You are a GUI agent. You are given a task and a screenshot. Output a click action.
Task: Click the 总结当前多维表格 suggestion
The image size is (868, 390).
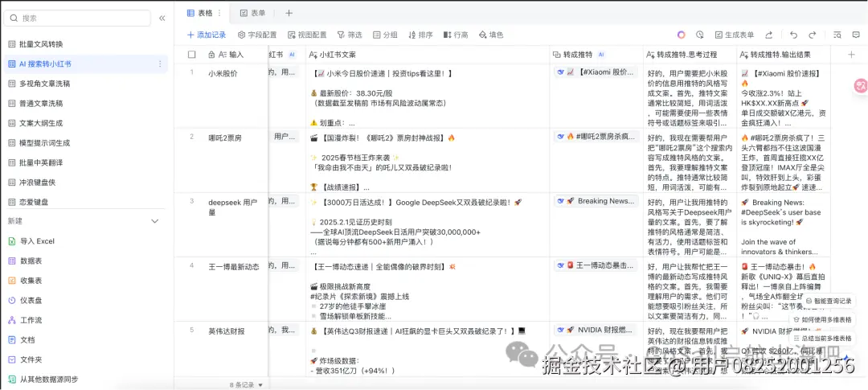(822, 338)
